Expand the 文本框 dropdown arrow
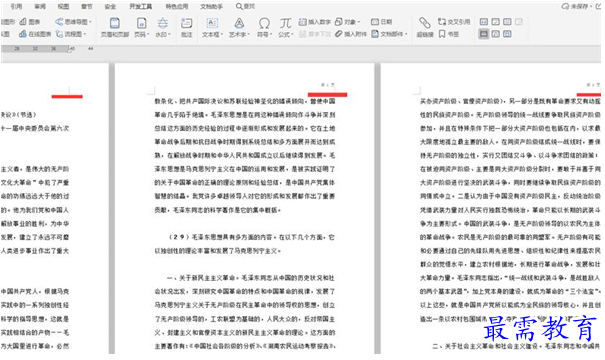605x360 pixels. [222, 35]
